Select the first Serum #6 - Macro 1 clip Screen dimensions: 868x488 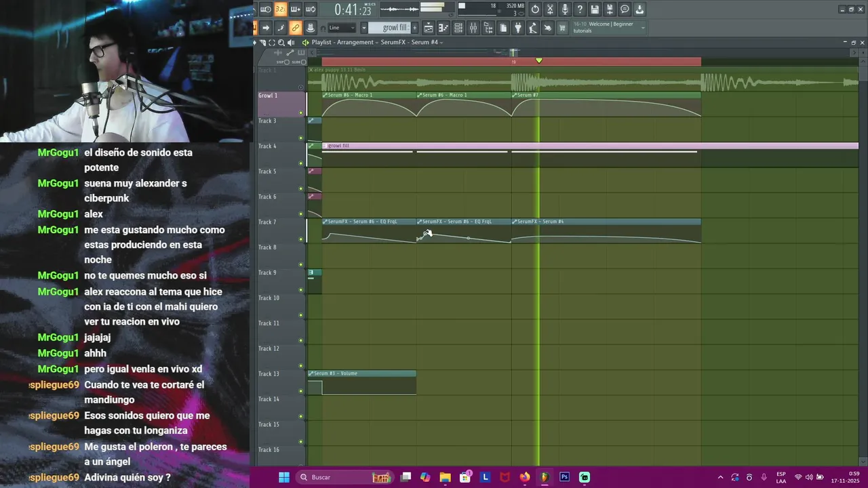point(369,104)
